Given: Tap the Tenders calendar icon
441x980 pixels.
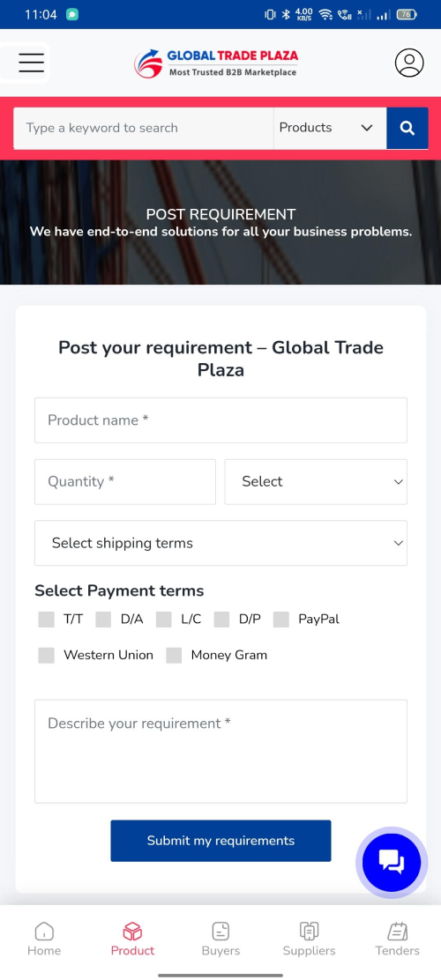Looking at the screenshot, I should (397, 932).
